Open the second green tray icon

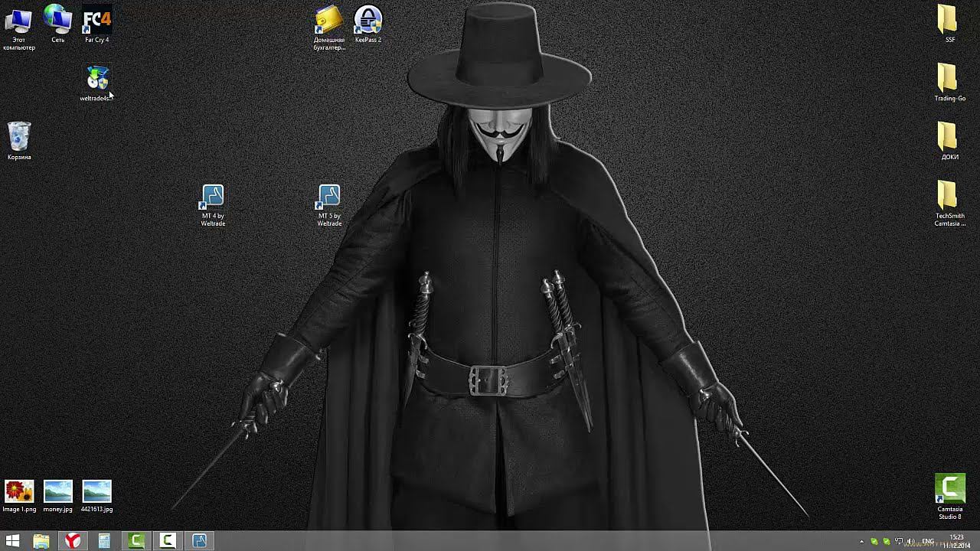[x=887, y=542]
